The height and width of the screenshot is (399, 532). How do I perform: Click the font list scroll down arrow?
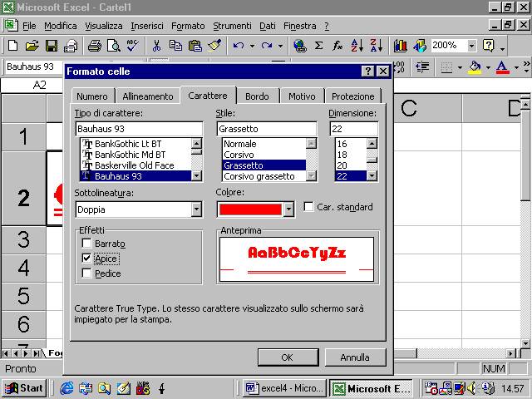(x=196, y=175)
